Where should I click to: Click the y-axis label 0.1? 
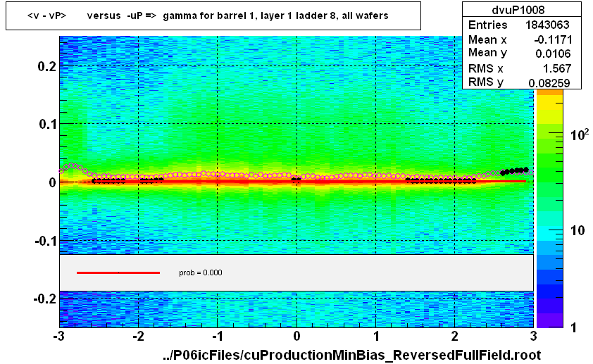[x=48, y=124]
